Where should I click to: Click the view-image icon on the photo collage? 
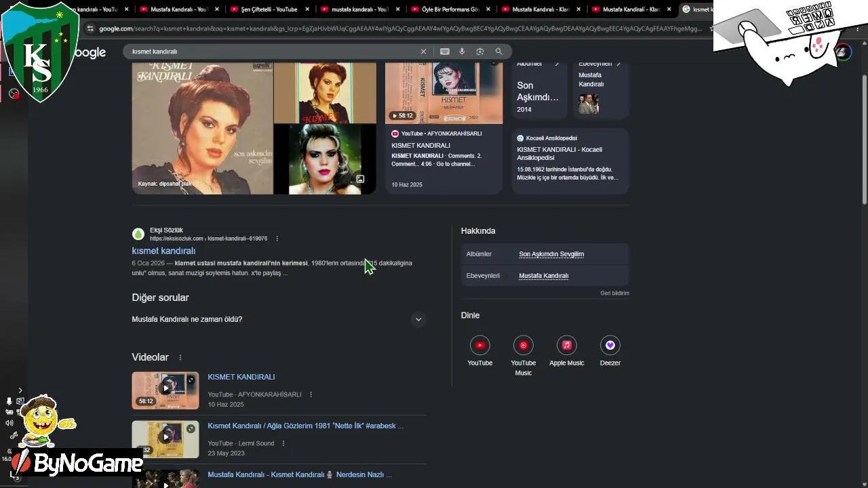(x=360, y=179)
